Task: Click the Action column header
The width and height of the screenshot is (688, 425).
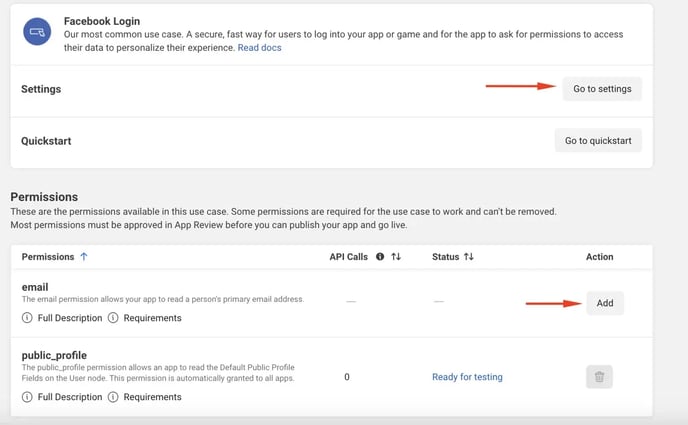Action: [599, 257]
